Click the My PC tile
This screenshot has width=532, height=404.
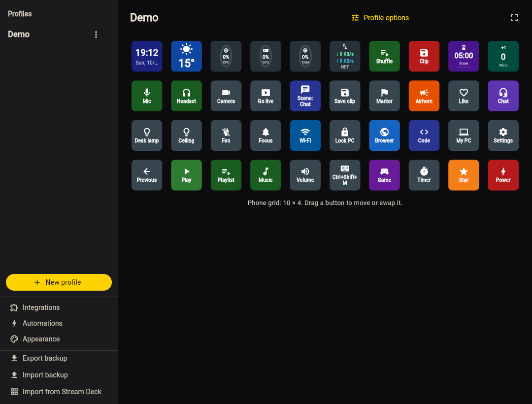point(464,135)
